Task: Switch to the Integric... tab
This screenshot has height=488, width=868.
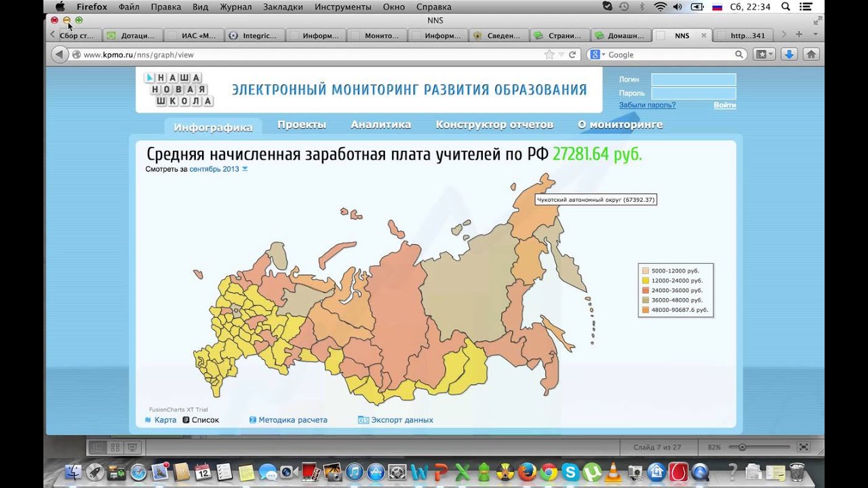Action: click(x=254, y=35)
